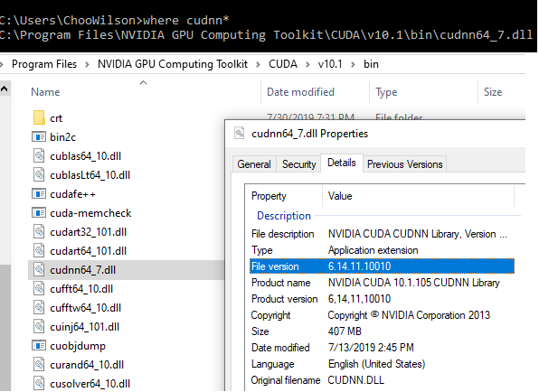Select the Product name property row
Image resolution: width=539 pixels, height=392 pixels.
pos(382,283)
